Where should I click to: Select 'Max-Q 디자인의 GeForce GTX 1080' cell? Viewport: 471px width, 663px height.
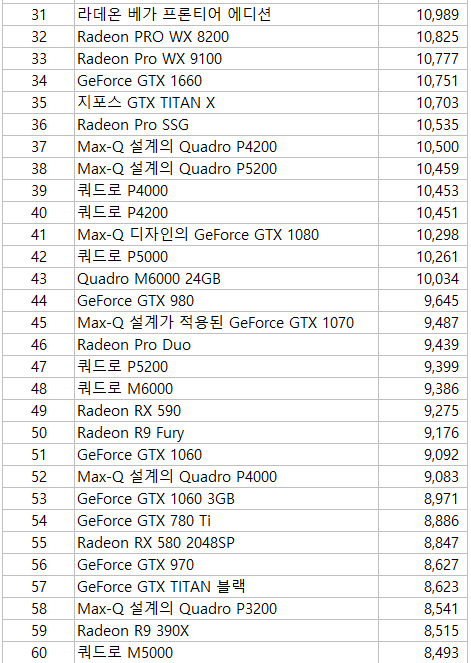[226, 235]
